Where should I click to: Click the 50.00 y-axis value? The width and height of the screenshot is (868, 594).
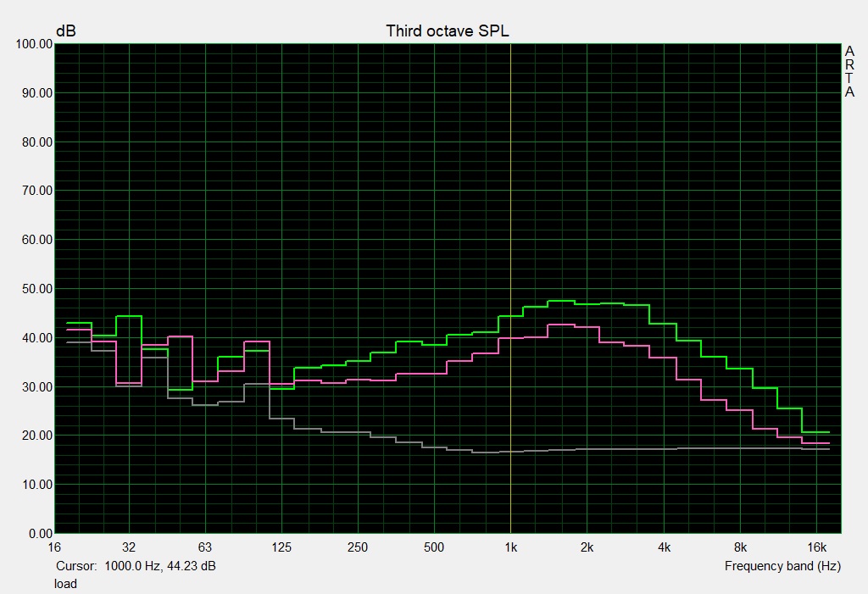pos(37,289)
